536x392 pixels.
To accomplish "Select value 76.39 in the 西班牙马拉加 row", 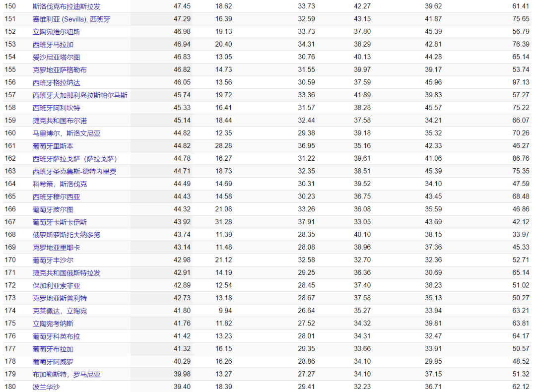I will click(521, 44).
